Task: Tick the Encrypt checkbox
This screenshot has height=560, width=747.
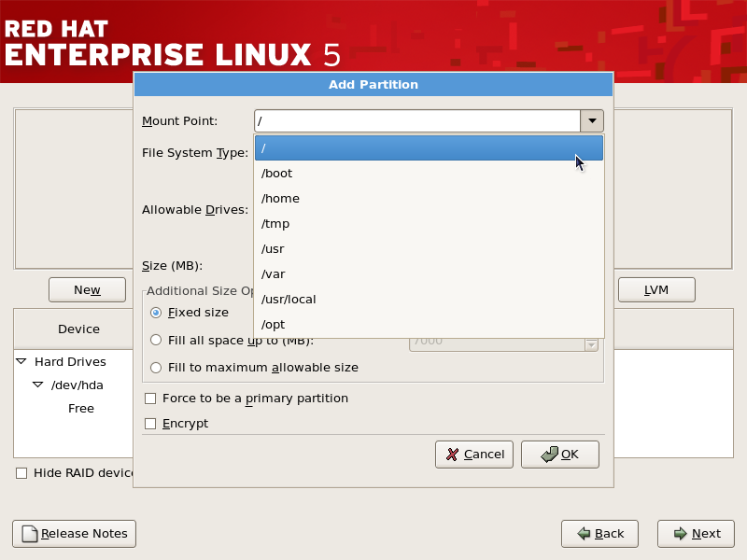Action: 150,424
